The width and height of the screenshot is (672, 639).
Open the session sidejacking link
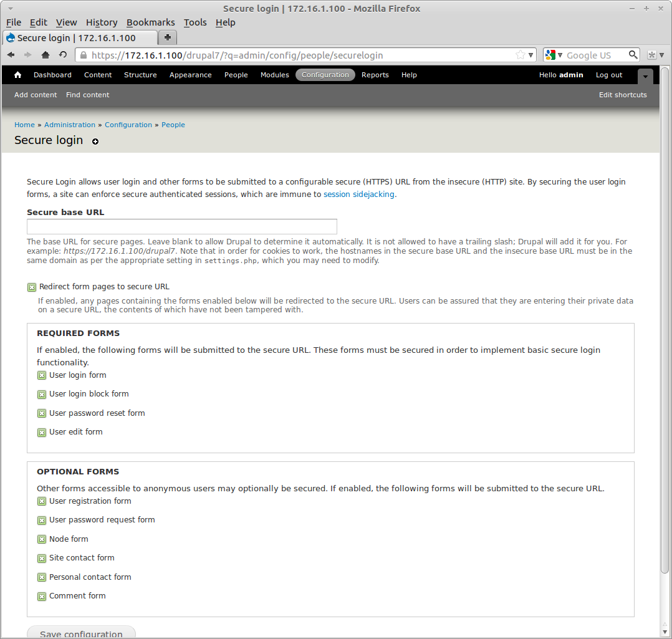click(359, 194)
